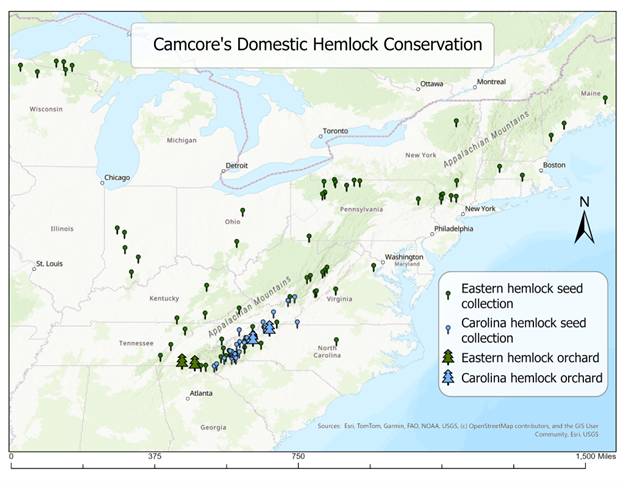Click the seed marker above North Carolina label
The height and width of the screenshot is (483, 624).
tap(336, 341)
